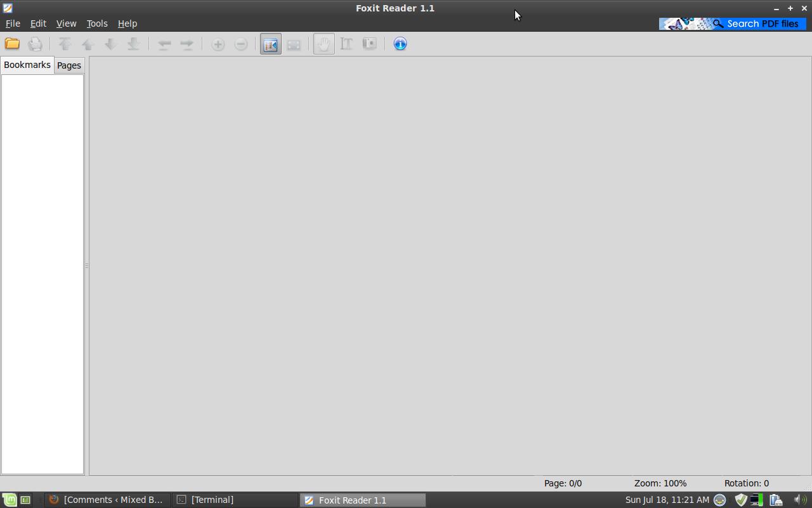Click the Foxit title bar app icon
This screenshot has height=508, width=812.
pyautogui.click(x=8, y=8)
